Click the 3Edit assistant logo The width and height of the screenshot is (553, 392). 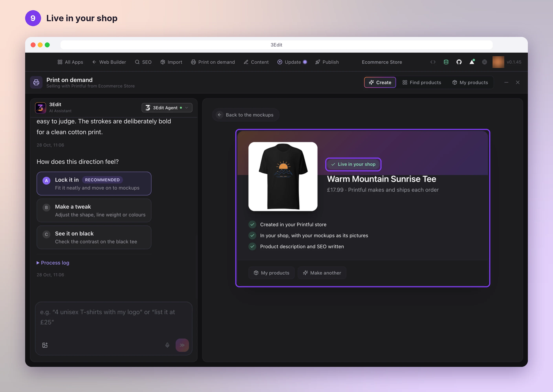[x=40, y=108]
